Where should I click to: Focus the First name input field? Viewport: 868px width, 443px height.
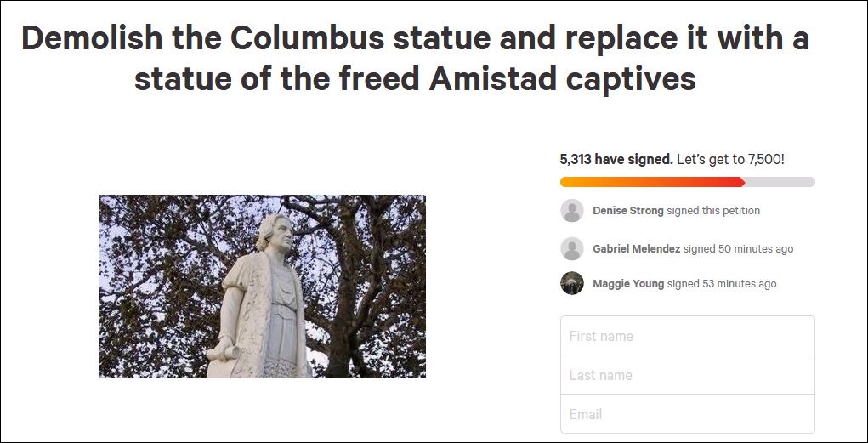688,336
